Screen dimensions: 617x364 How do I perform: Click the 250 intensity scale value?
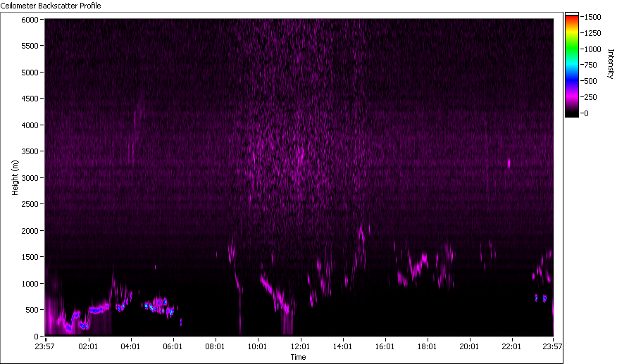tap(591, 97)
